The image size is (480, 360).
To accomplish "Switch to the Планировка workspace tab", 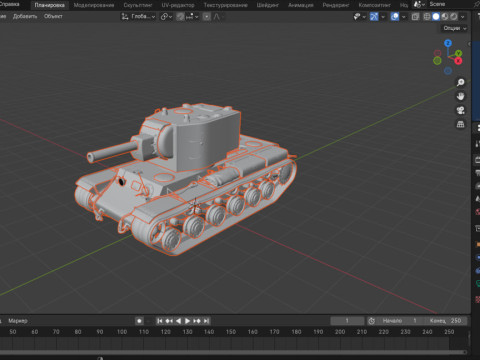I will [x=49, y=5].
